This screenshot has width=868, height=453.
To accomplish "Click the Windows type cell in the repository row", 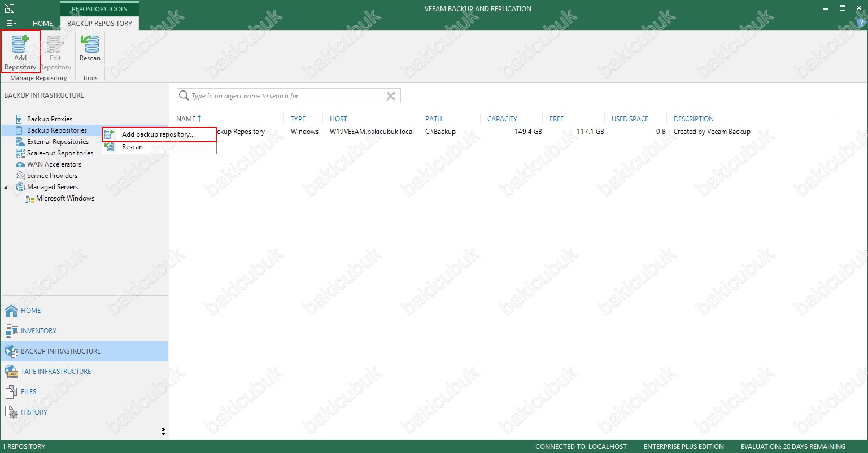I will (305, 132).
